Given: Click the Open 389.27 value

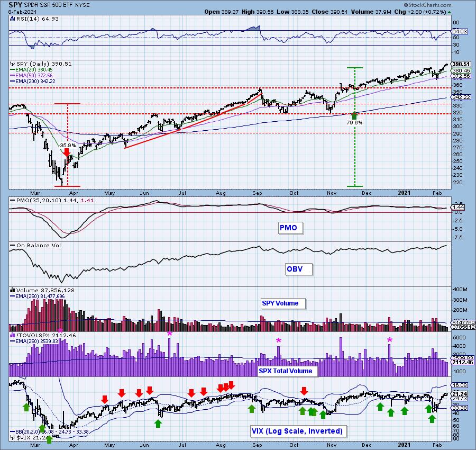Looking at the screenshot, I should pos(222,12).
